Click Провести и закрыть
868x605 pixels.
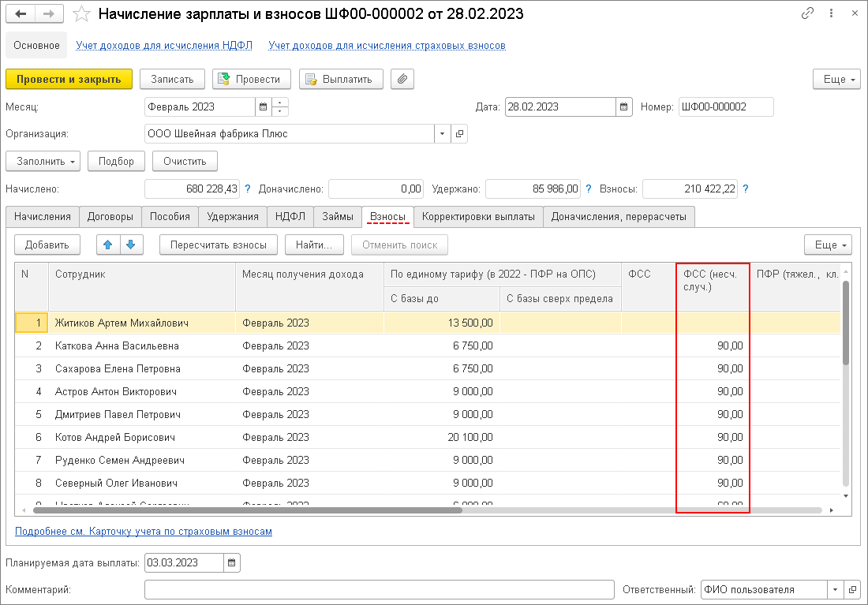[69, 79]
